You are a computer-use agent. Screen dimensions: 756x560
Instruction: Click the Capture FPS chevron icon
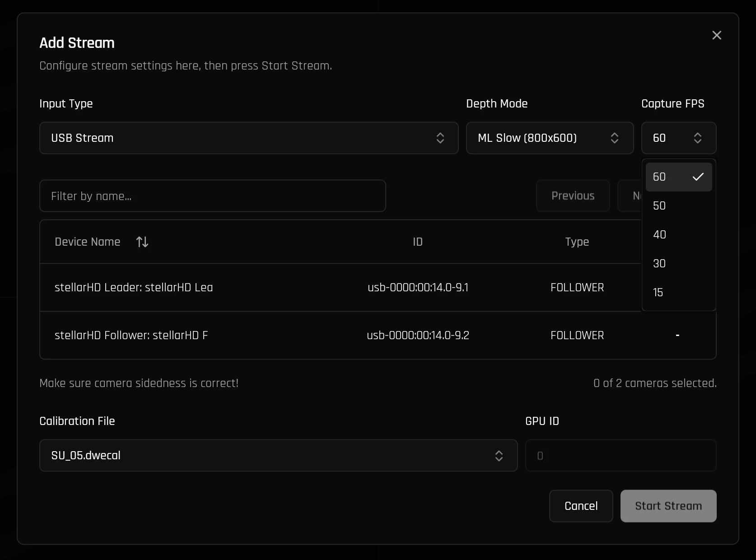[698, 138]
